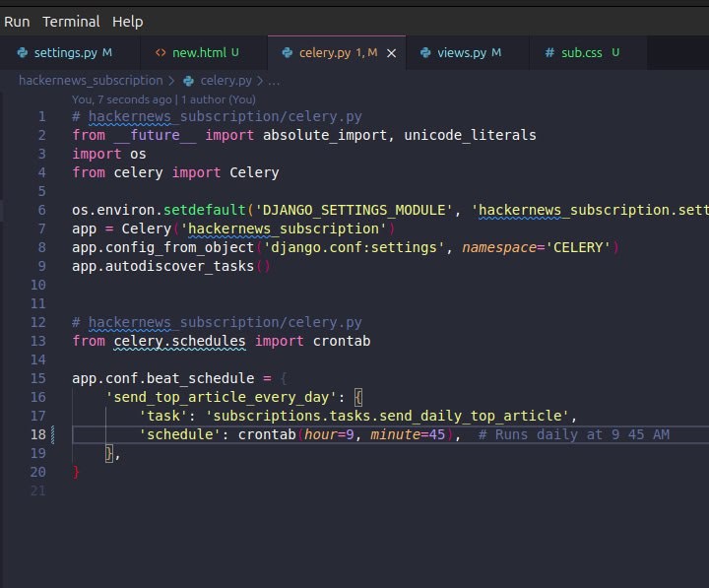The height and width of the screenshot is (588, 709).
Task: Switch to the new.html tab
Action: (204, 53)
